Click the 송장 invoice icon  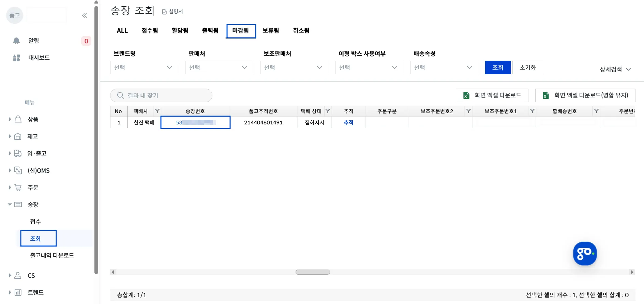[x=18, y=204]
